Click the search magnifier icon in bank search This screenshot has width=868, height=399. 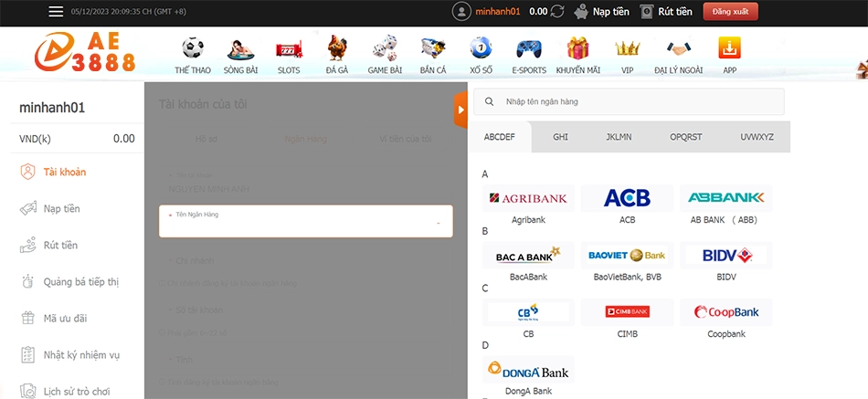point(490,102)
